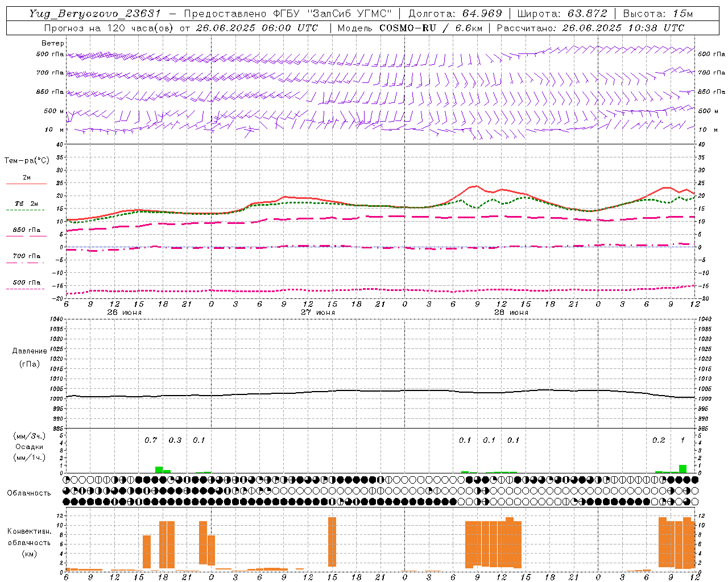The width and height of the screenshot is (728, 582).
Task: Click the 0.2 precipitation value
Action: click(x=659, y=440)
